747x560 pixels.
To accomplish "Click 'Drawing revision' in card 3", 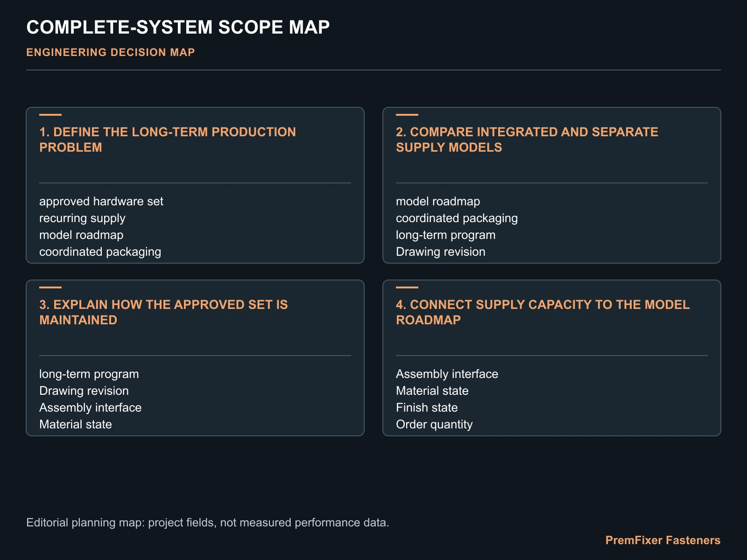I will coord(84,391).
